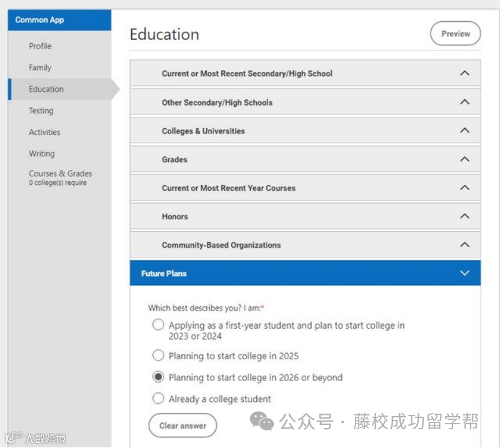This screenshot has width=500, height=448.
Task: Click the Grades section title
Action: [175, 159]
